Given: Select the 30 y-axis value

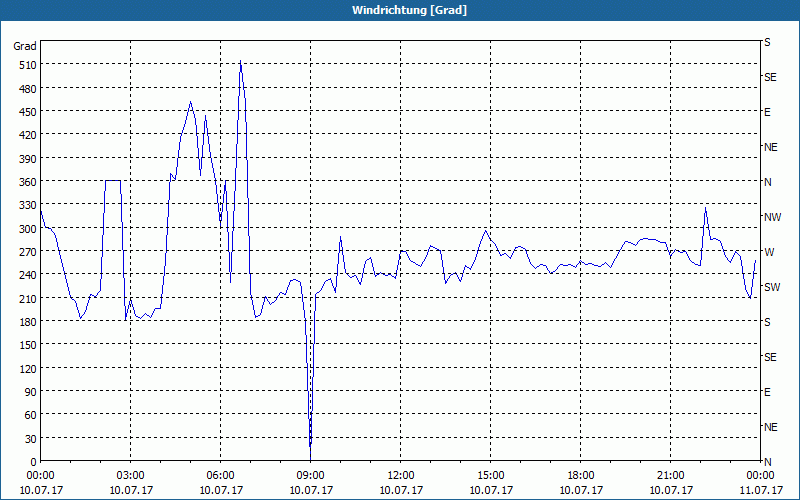Looking at the screenshot, I should point(31,439).
